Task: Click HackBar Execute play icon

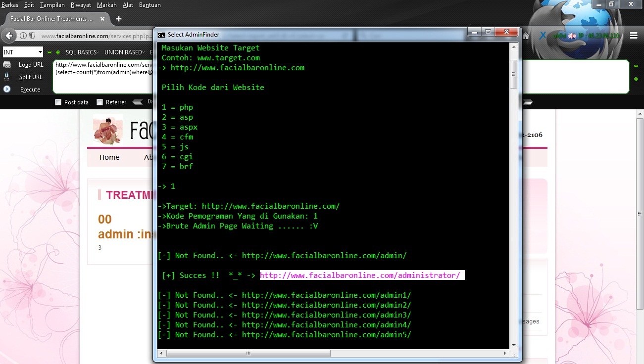Action: coord(7,89)
